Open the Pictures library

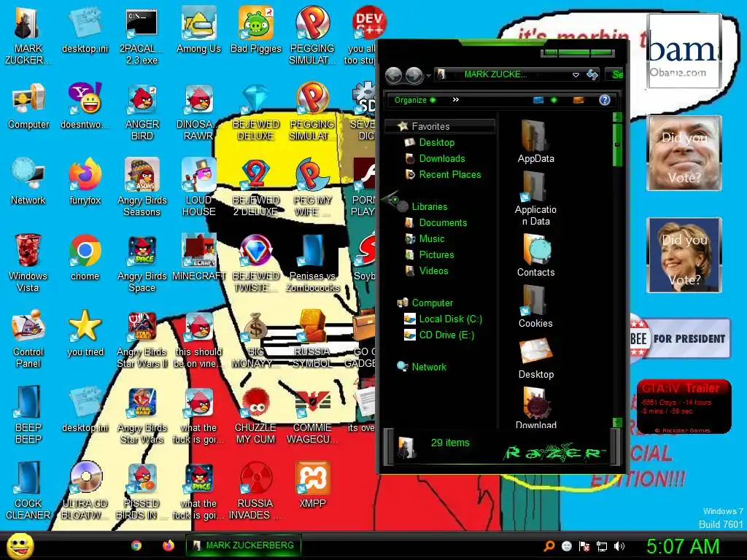429,255
